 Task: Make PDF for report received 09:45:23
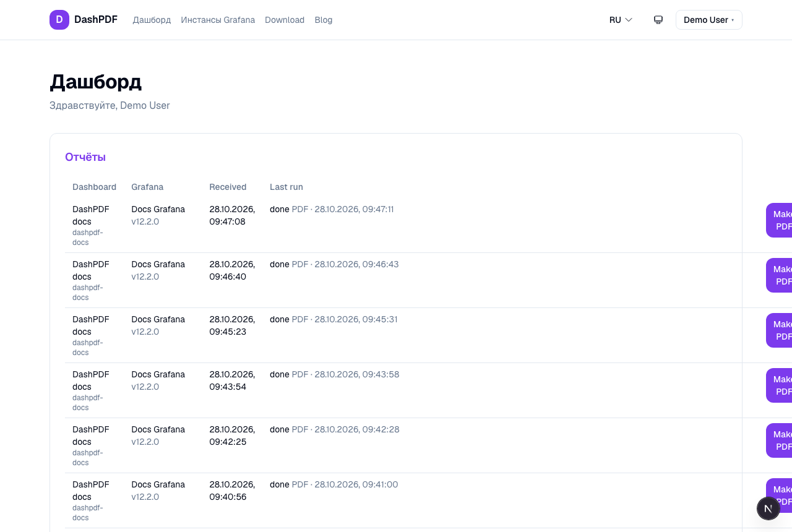tap(779, 330)
